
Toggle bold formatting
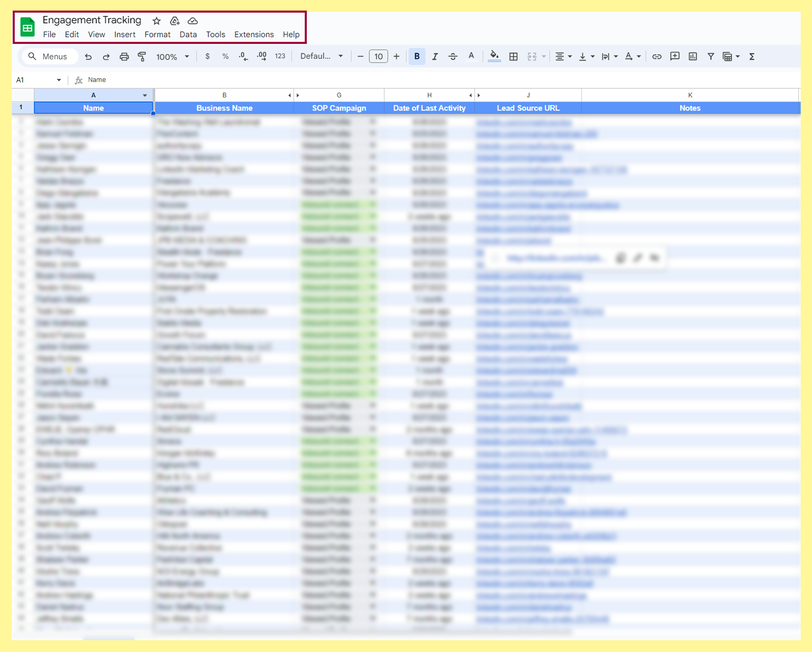[x=417, y=56]
